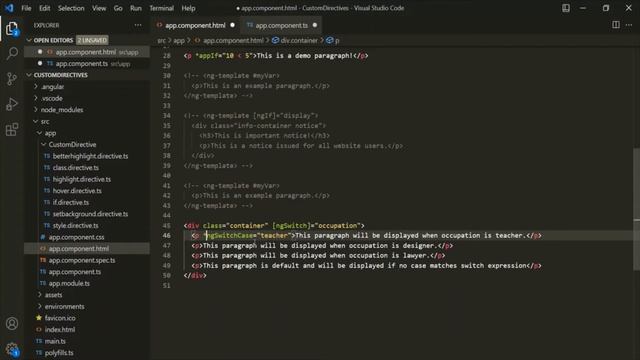Viewport: 640px width, 360px height.
Task: Open betterhighlight.directive.ts file
Action: pos(90,156)
